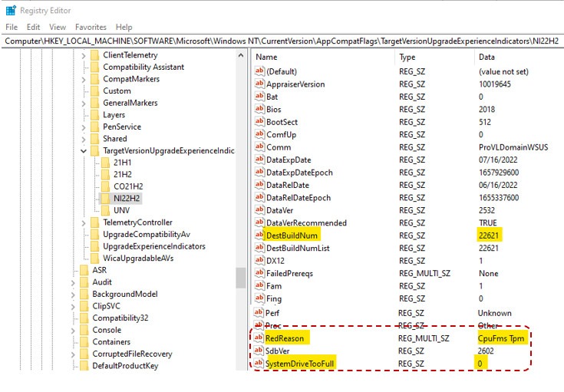Image resolution: width=564 pixels, height=392 pixels.
Task: Click the AppraiserVersion value string icon
Action: click(x=259, y=84)
